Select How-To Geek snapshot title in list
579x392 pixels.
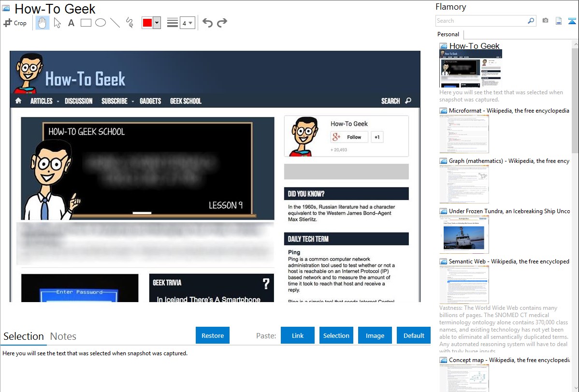(x=474, y=46)
